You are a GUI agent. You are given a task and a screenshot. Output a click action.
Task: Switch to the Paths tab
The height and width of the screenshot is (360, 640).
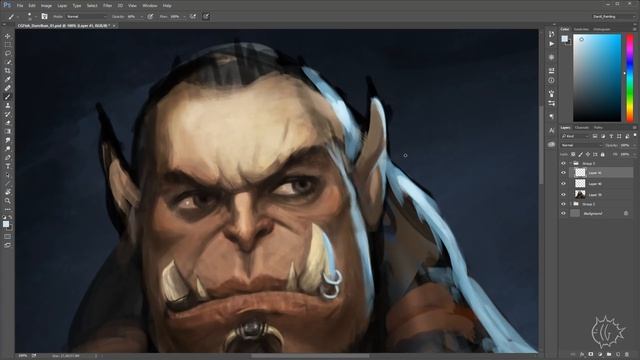(x=598, y=128)
